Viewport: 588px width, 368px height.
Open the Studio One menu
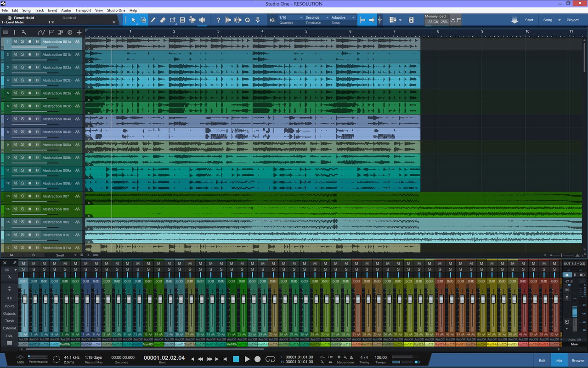tap(116, 10)
